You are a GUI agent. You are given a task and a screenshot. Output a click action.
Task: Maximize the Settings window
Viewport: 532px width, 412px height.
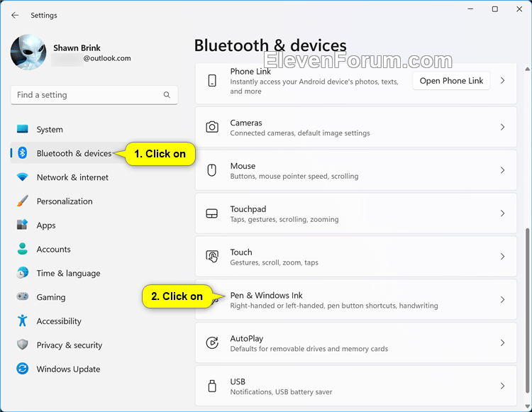coord(495,9)
